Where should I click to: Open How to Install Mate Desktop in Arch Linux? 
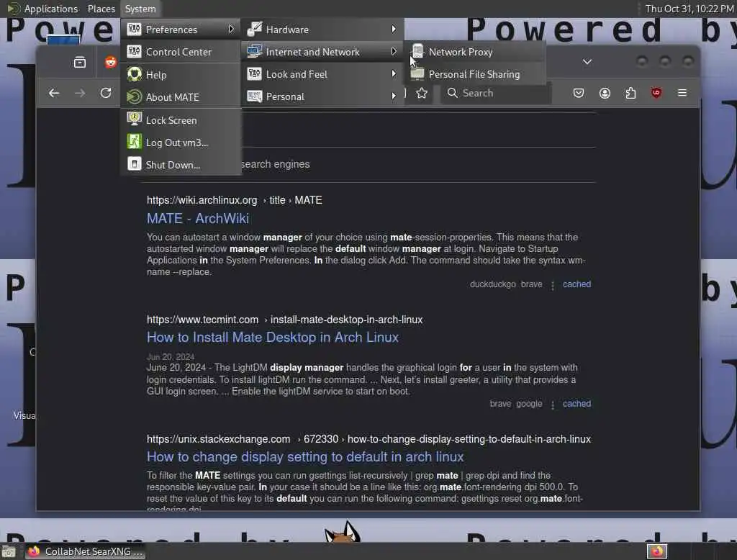pos(273,337)
